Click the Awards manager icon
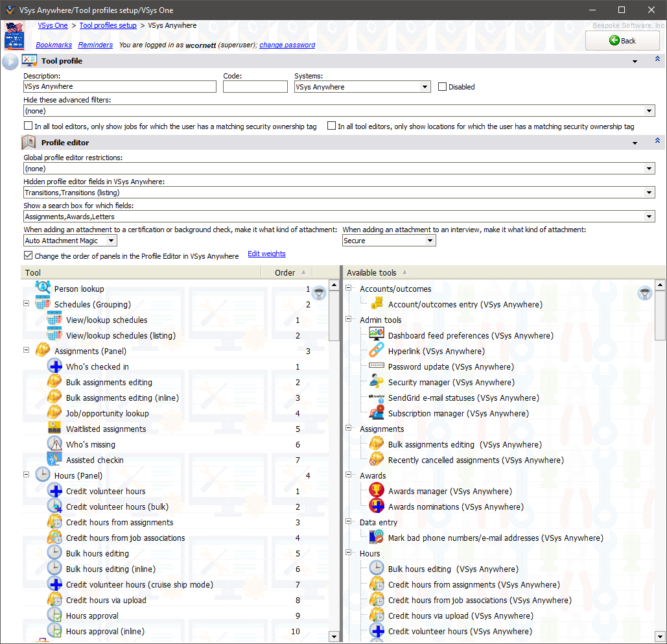The image size is (667, 644). 377,491
